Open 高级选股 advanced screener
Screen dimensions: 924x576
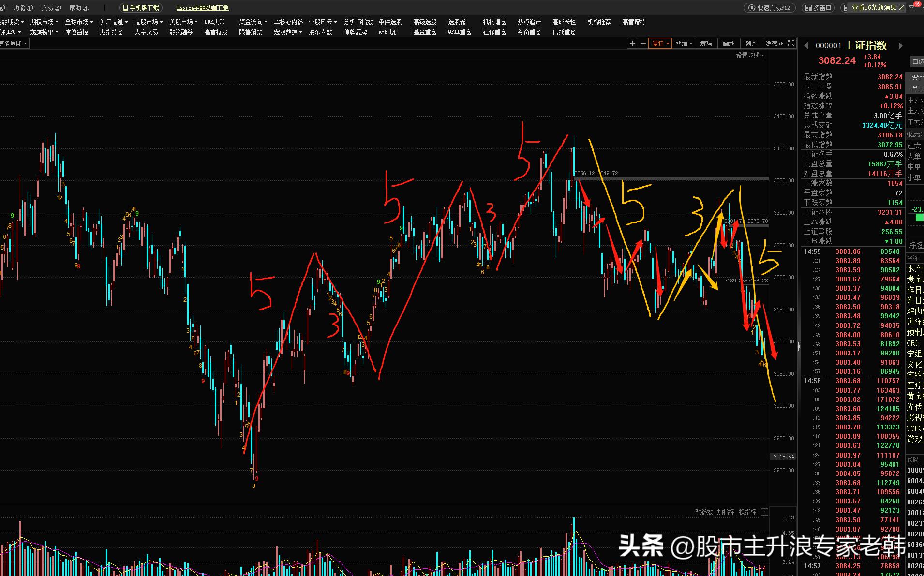(x=425, y=22)
